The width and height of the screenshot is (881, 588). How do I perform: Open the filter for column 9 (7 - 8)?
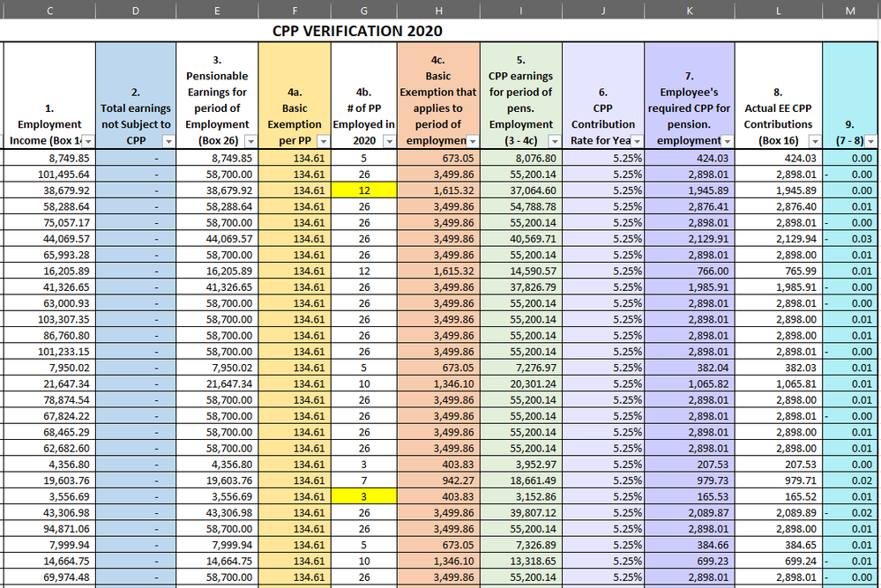point(870,143)
